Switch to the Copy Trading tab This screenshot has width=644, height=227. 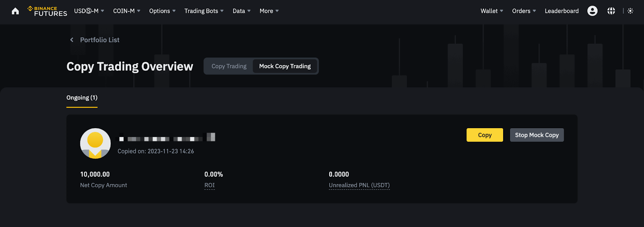pos(229,66)
